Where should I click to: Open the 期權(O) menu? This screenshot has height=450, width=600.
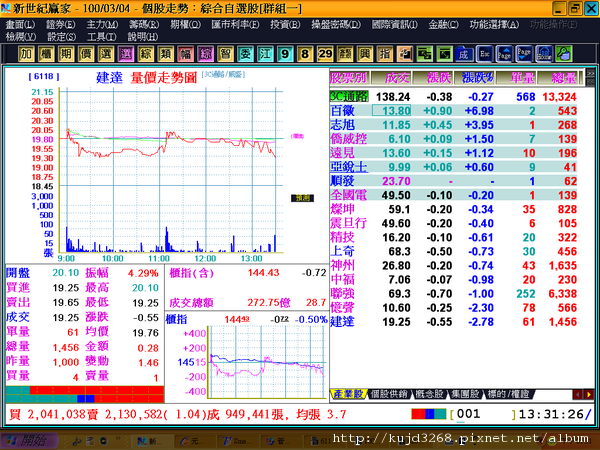[186, 25]
